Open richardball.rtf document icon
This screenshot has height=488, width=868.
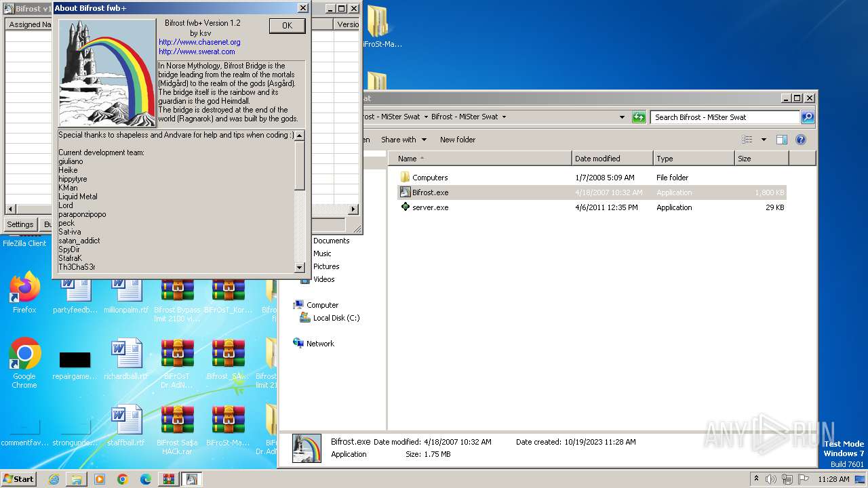point(126,359)
